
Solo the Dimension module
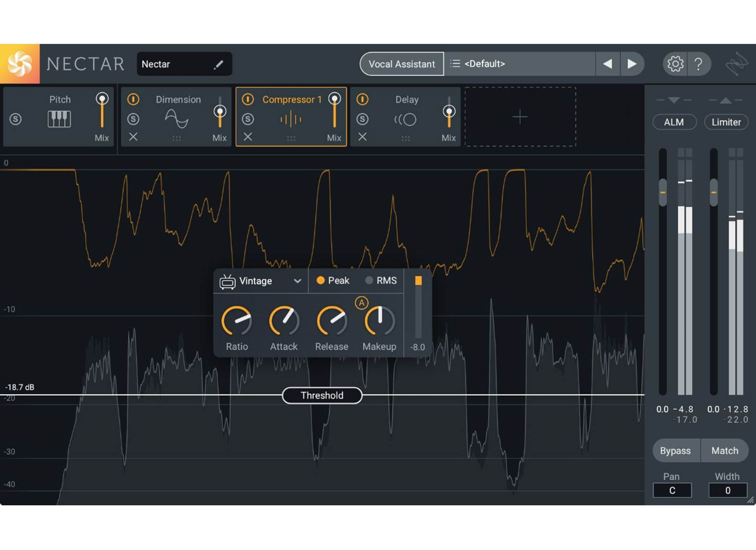click(x=133, y=119)
